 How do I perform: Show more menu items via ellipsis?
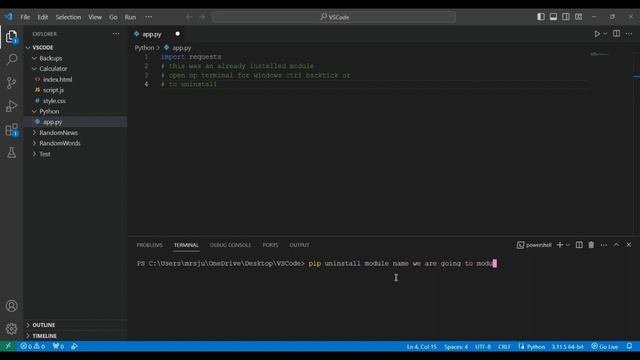(x=149, y=17)
